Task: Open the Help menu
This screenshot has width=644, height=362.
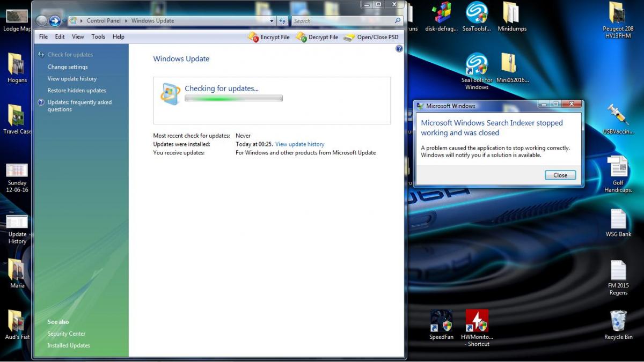Action: tap(119, 37)
